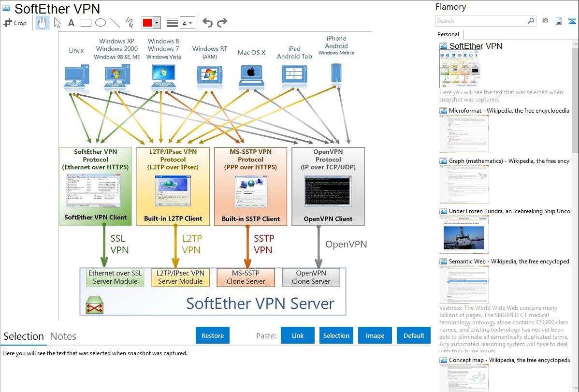
Task: Activate the hand pan tool
Action: [42, 23]
